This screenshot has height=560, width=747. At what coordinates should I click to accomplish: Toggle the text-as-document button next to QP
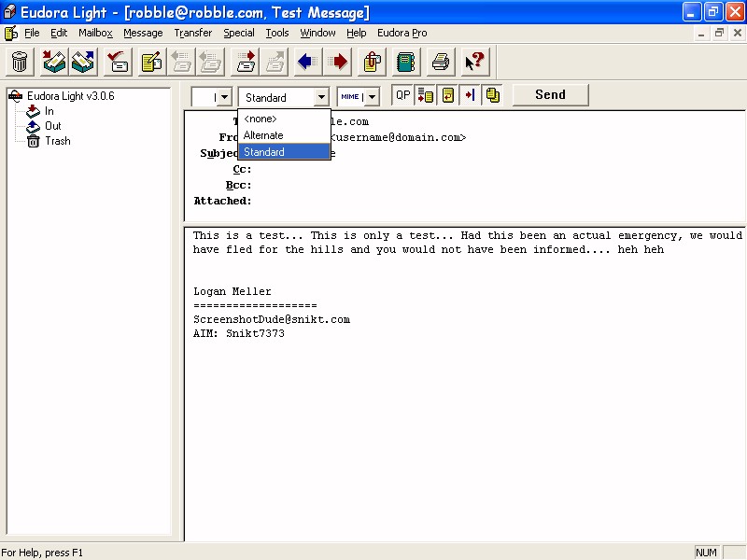point(426,95)
